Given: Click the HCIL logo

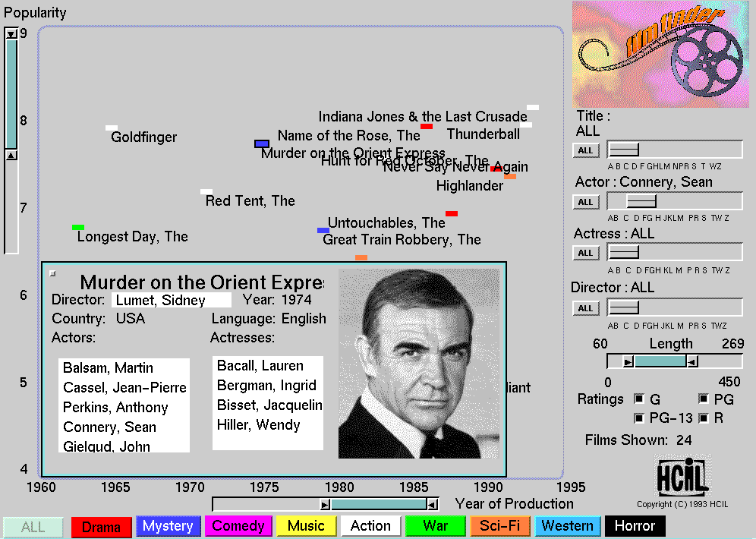Looking at the screenshot, I should tap(682, 476).
